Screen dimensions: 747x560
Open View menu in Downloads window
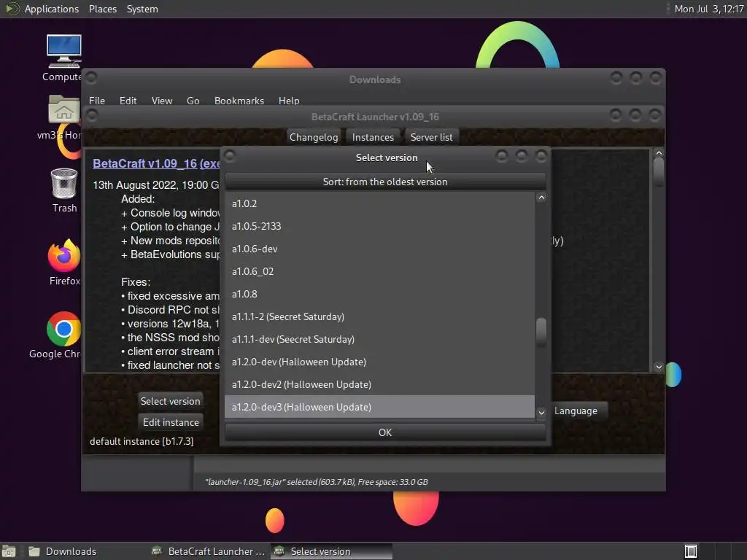[161, 101]
